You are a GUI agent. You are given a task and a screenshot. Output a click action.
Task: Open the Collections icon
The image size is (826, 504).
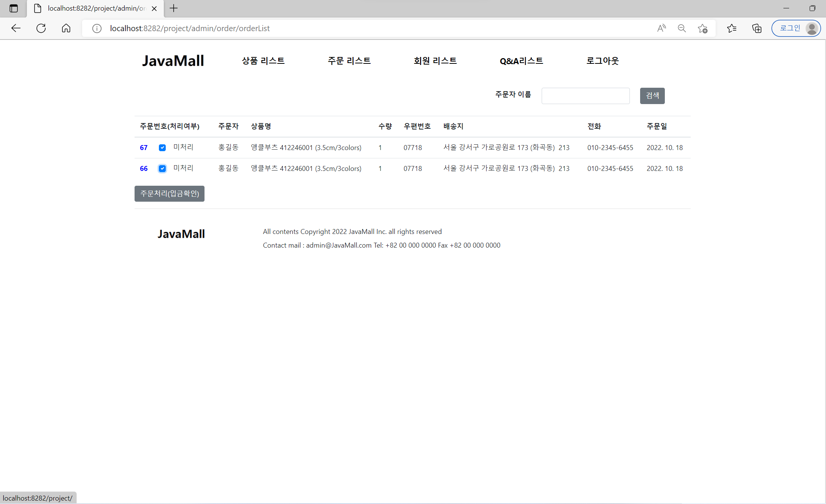click(757, 28)
